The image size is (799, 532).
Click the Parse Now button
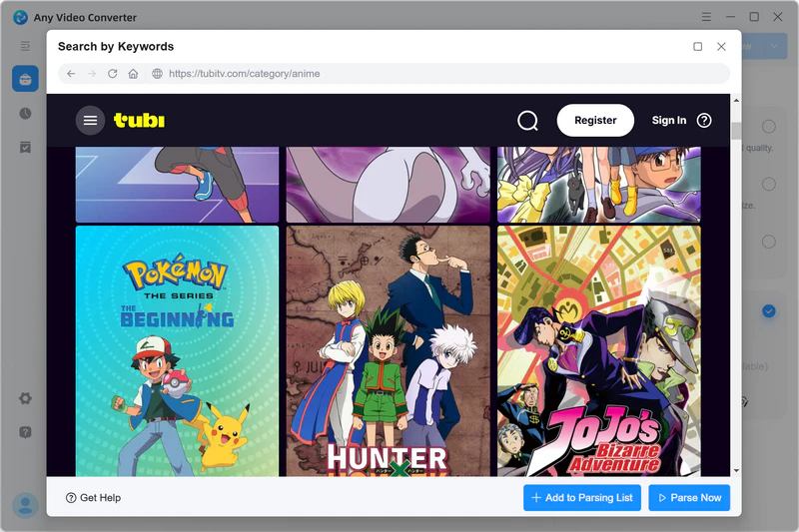tap(689, 498)
